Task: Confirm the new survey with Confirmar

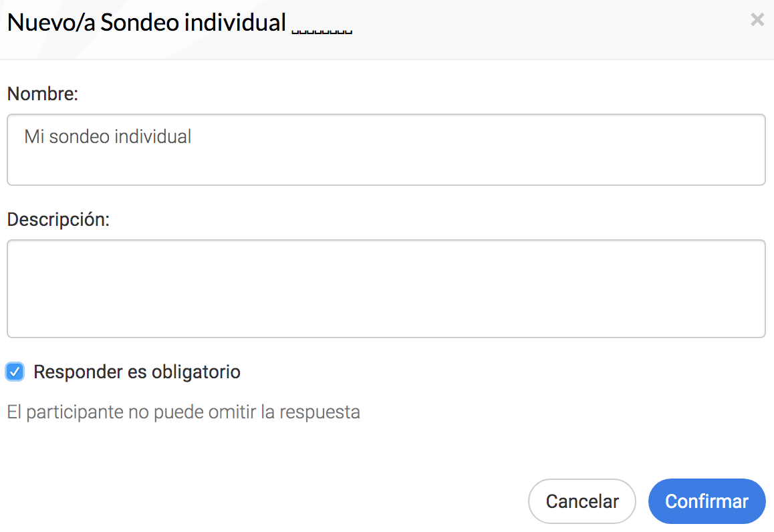Action: tap(707, 501)
